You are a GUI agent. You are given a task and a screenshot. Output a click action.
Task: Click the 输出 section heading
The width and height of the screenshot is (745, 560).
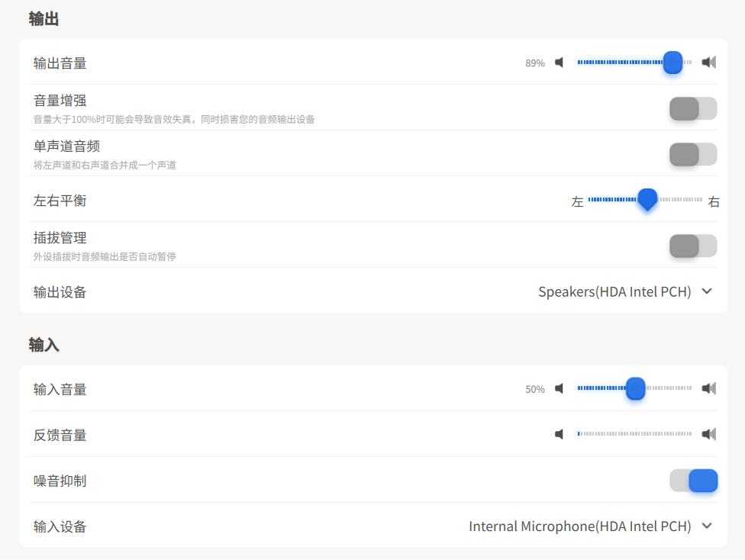pos(44,19)
